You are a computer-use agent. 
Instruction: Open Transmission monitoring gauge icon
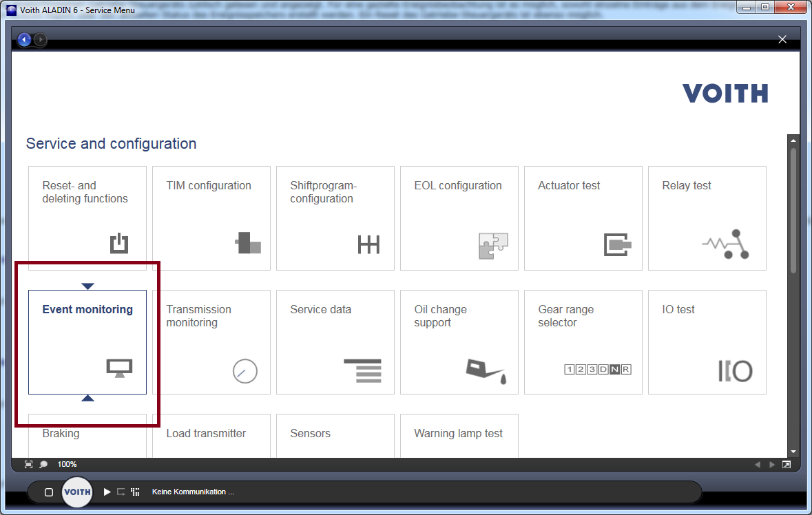click(245, 371)
